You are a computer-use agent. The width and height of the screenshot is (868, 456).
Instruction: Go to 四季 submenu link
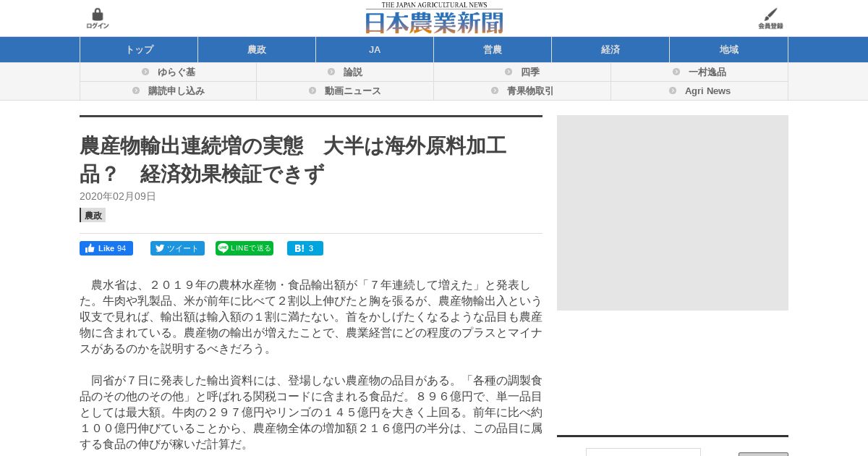[x=530, y=72]
